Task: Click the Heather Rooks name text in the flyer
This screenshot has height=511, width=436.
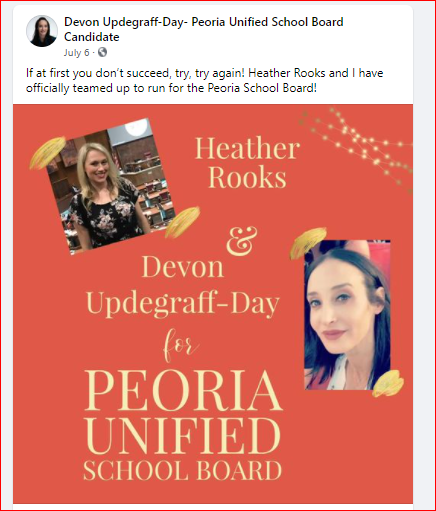Action: [247, 163]
